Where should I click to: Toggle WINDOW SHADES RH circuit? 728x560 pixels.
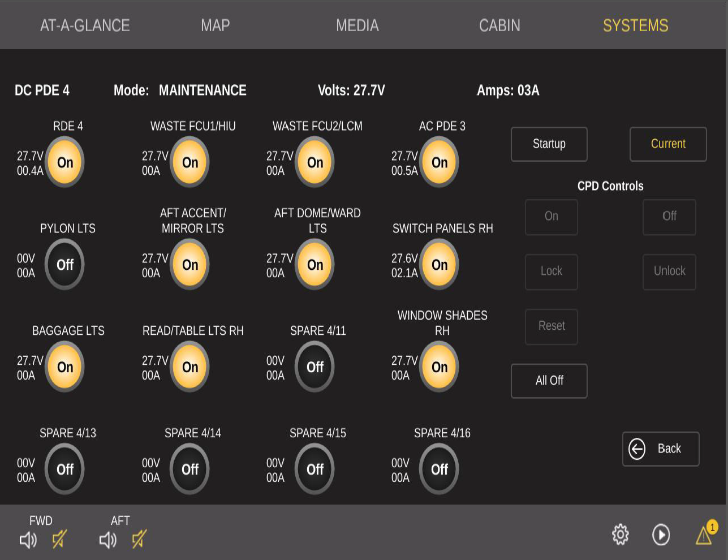pyautogui.click(x=440, y=367)
